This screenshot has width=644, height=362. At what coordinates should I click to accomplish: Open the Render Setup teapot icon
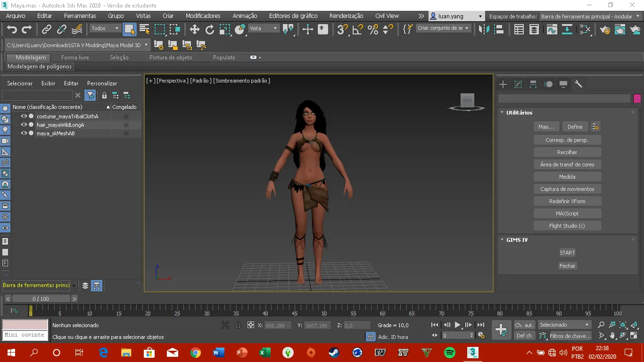point(605,30)
